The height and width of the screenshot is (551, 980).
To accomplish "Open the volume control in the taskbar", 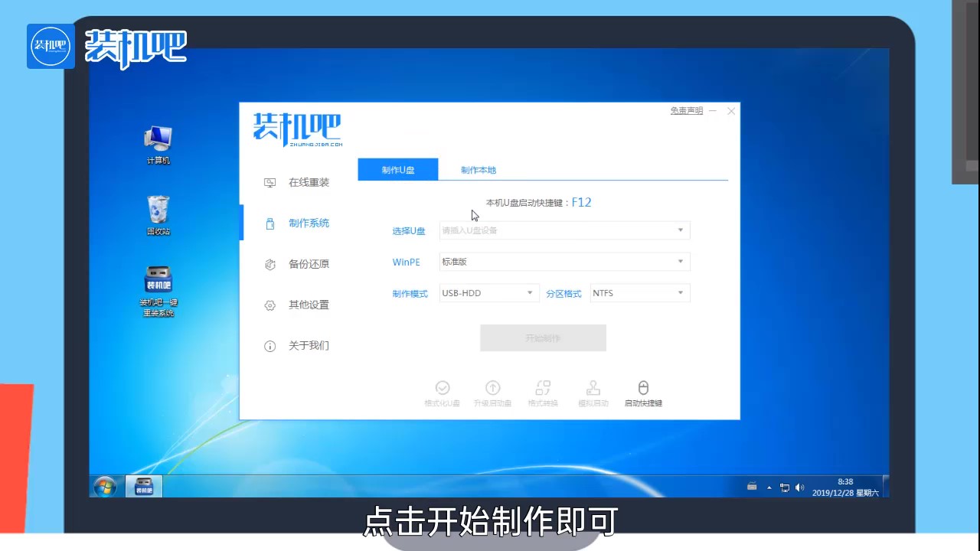I will (x=799, y=487).
